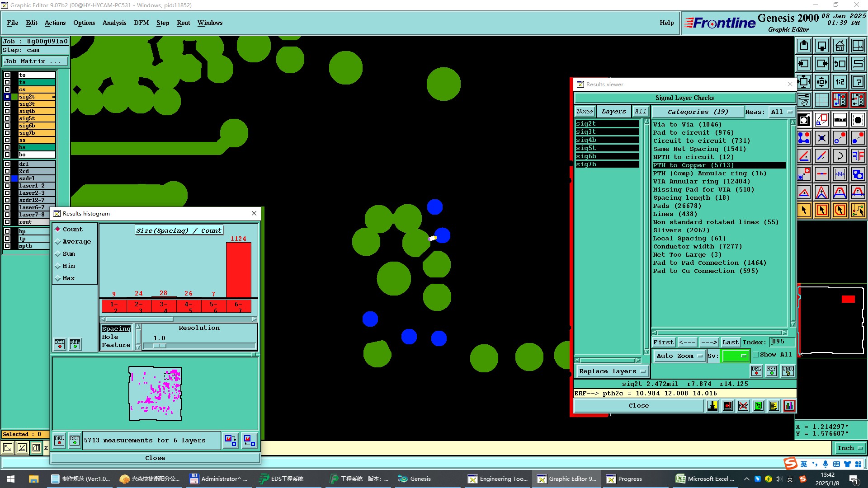The image size is (868, 488).
Task: Click the mirror feature tool icon
Action: [858, 156]
